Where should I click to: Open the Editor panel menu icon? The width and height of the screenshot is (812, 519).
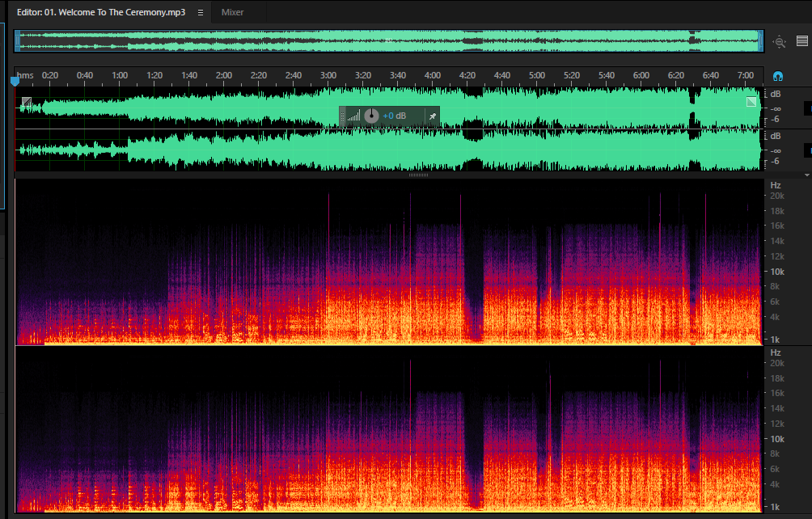click(201, 12)
